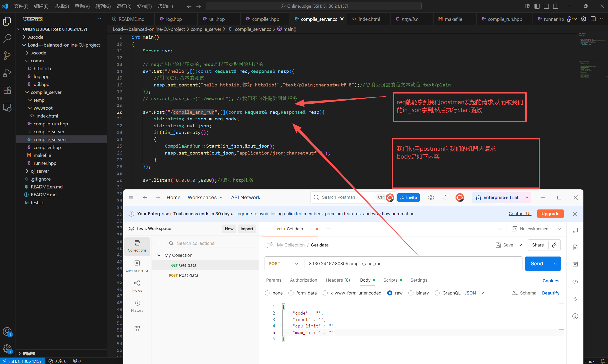Open Postman comments icon in right sidebar

tap(575, 264)
